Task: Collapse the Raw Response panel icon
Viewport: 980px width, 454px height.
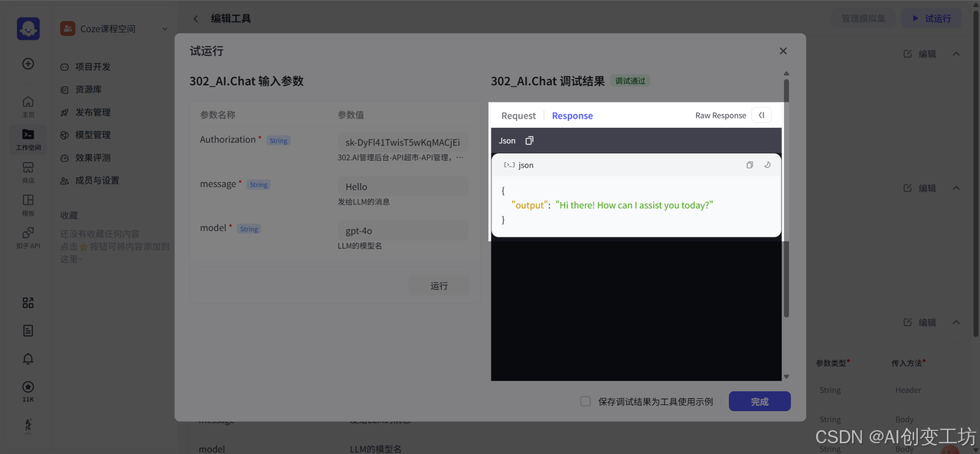Action: [x=761, y=116]
